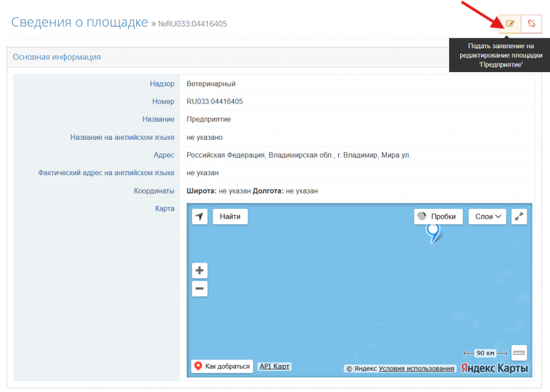Zoom out the map with the minus button
The height and width of the screenshot is (392, 550).
coord(200,289)
